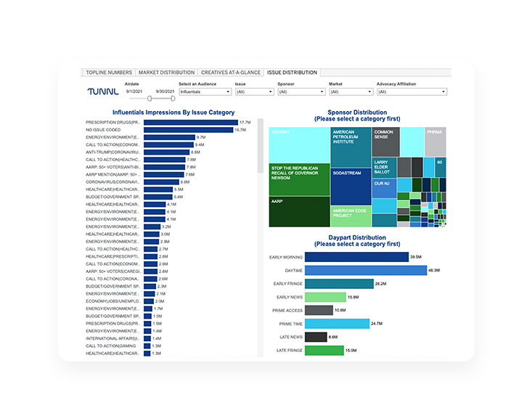Click the GoodRx treemap tile
This screenshot has width=532, height=400.
(x=299, y=145)
